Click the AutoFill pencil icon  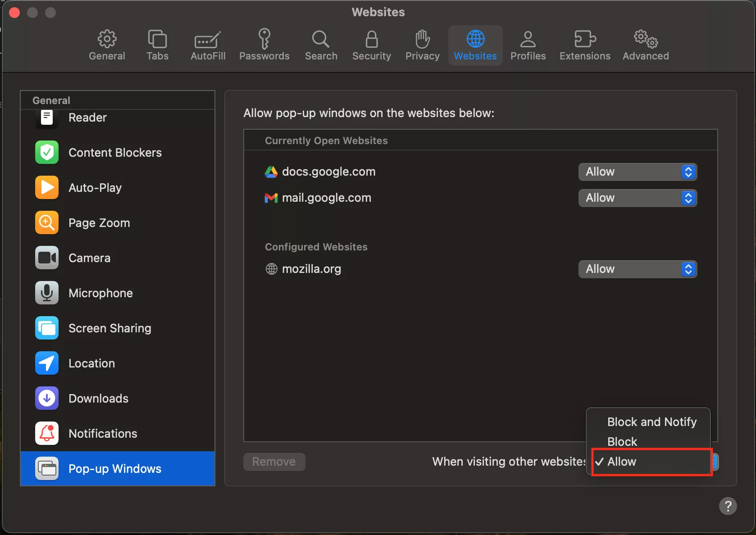coord(208,40)
